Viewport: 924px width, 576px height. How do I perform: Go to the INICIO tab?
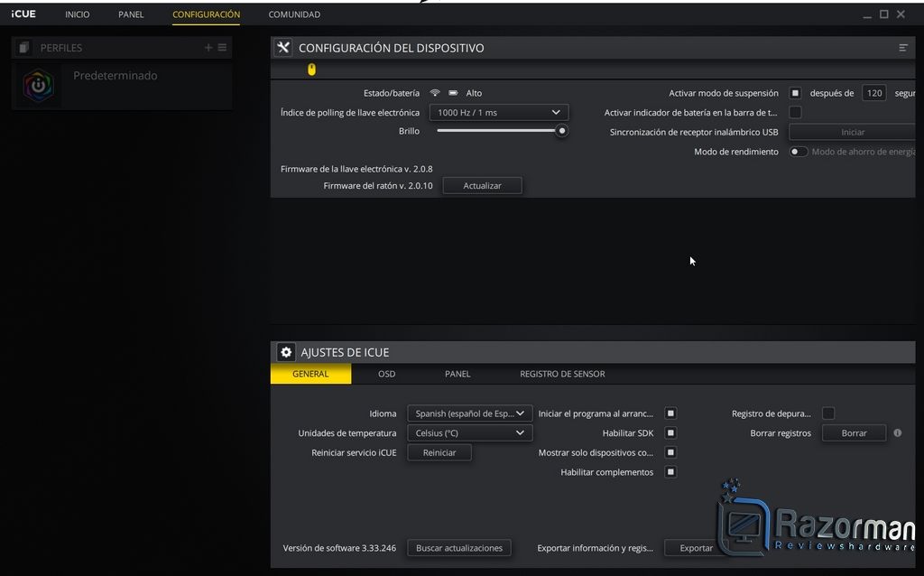(x=78, y=14)
